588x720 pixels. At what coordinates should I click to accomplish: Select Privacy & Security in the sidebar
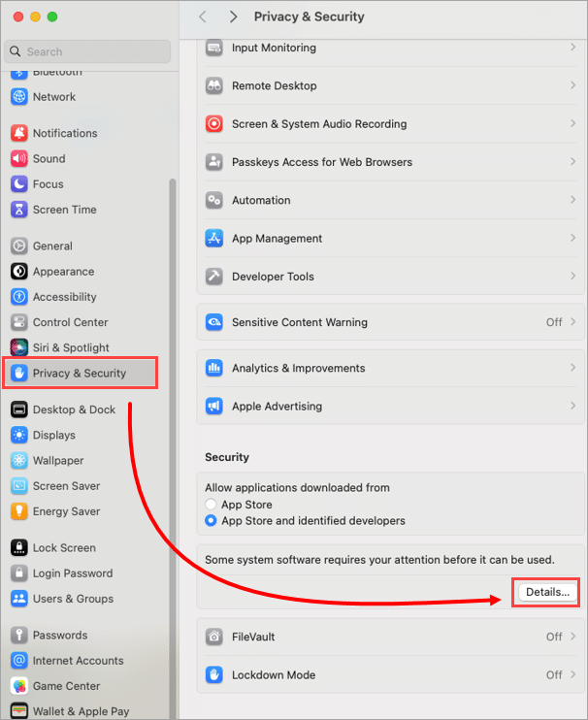[81, 373]
